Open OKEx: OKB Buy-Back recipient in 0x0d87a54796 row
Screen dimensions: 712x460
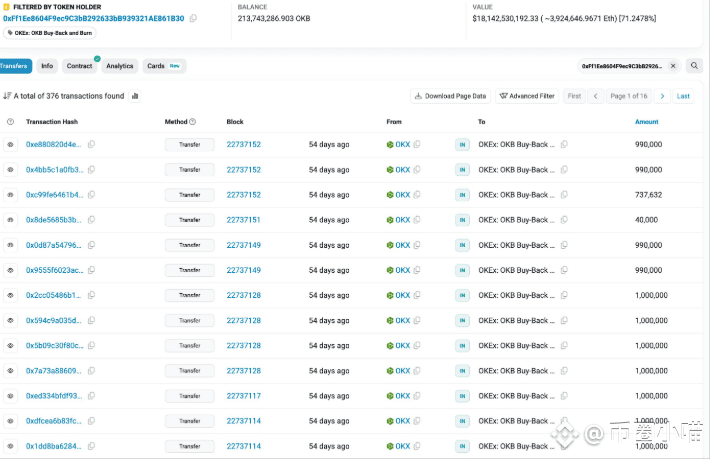(x=516, y=245)
